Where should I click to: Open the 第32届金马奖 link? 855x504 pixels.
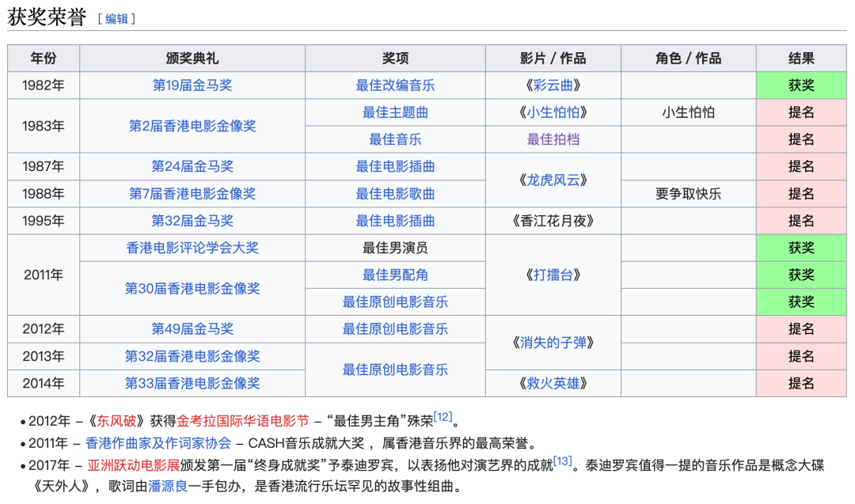(192, 221)
